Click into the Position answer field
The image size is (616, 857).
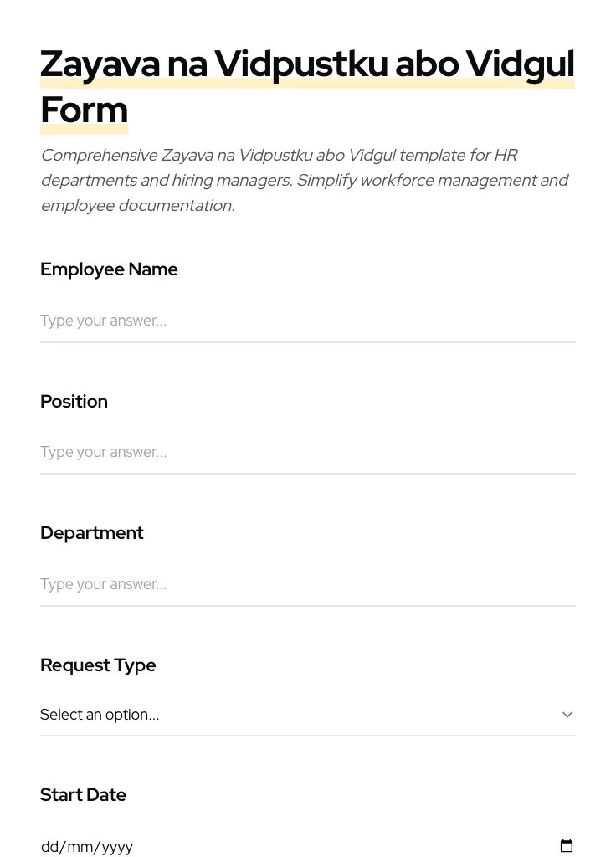307,452
